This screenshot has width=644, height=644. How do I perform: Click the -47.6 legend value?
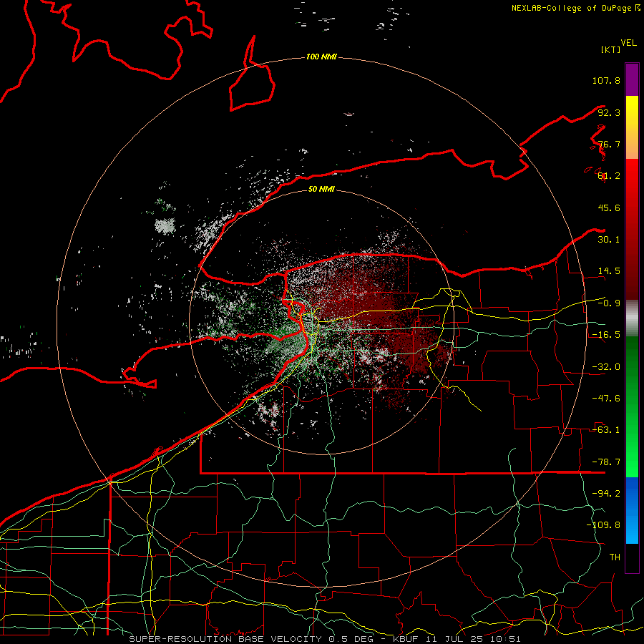[606, 399]
